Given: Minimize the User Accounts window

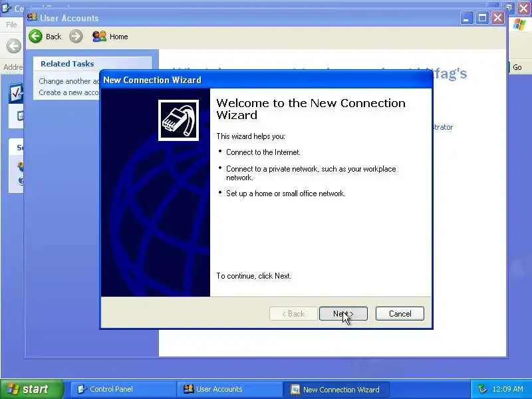Looking at the screenshot, I should [467, 18].
